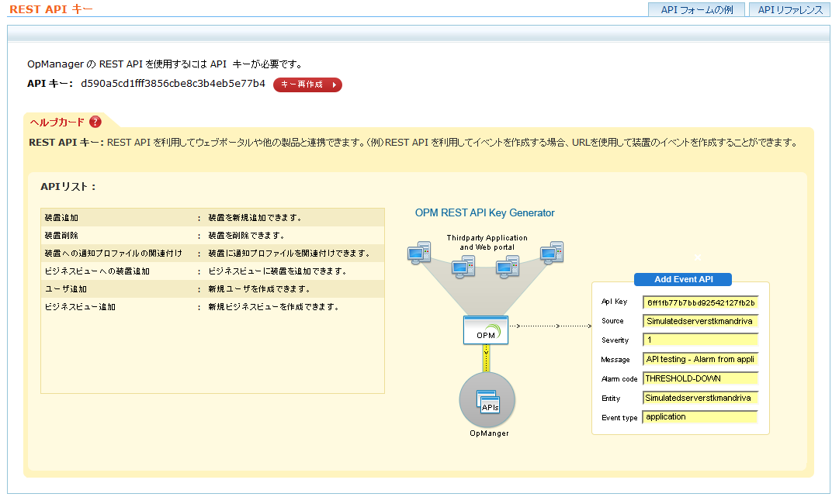Click the REST API キー page title
Viewport: 839px width, 504px height.
[50, 9]
